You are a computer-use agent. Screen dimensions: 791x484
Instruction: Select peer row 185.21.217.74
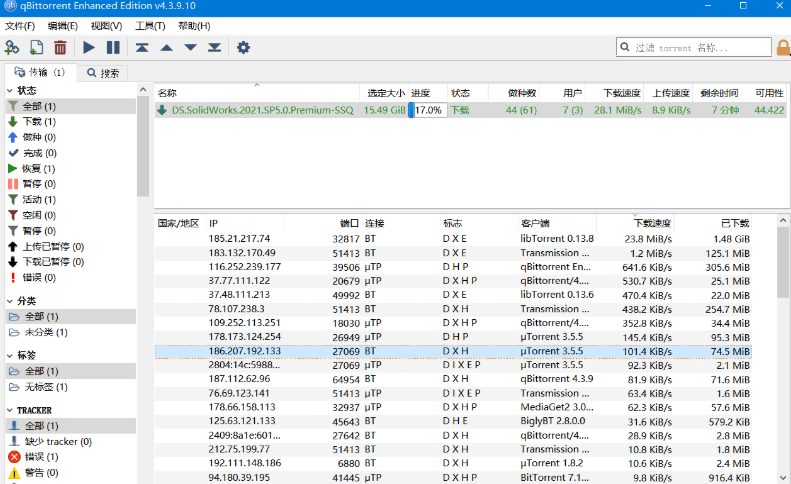[x=453, y=239]
